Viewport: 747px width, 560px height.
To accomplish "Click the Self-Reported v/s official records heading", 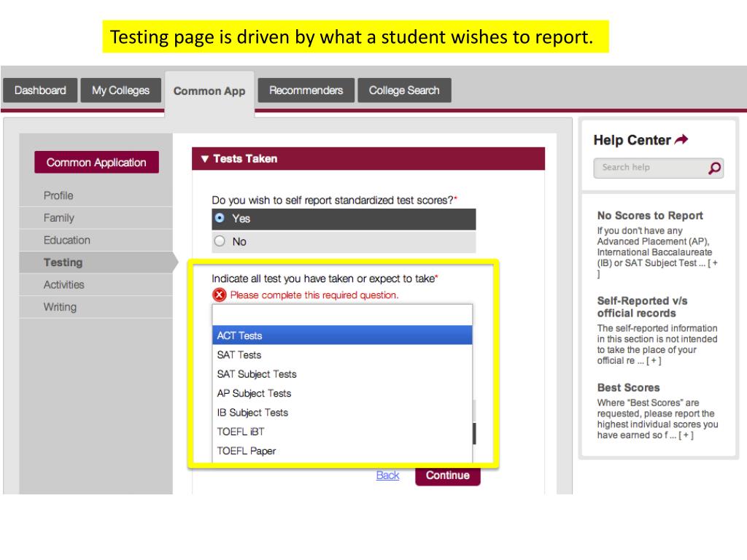I will pos(642,307).
